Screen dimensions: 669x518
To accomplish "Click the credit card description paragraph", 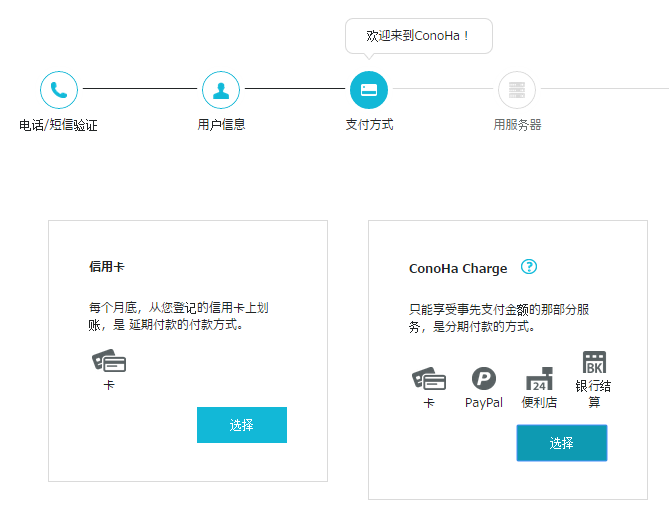I will pyautogui.click(x=178, y=316).
